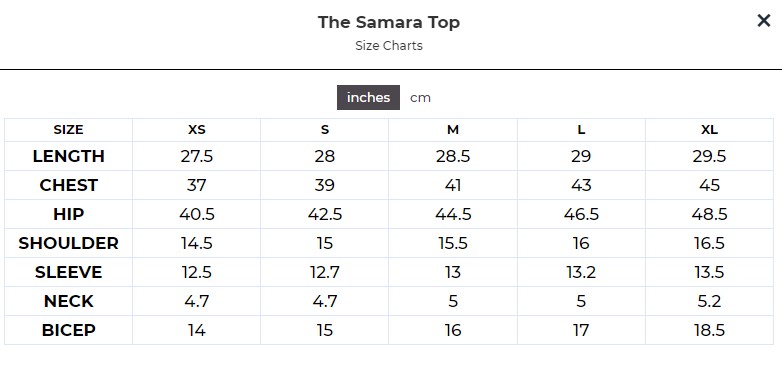Close the size chart dialog
Image resolution: width=782 pixels, height=370 pixels.
pyautogui.click(x=764, y=21)
